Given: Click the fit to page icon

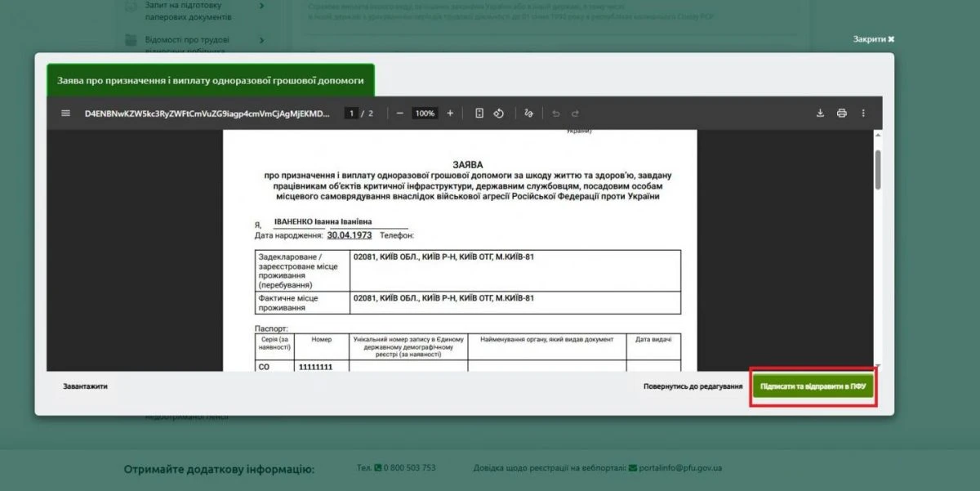Looking at the screenshot, I should point(479,114).
